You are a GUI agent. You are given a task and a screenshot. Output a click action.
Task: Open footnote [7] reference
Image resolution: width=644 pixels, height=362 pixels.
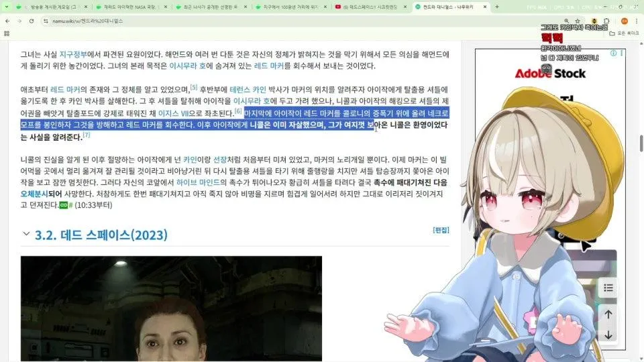[87, 135]
